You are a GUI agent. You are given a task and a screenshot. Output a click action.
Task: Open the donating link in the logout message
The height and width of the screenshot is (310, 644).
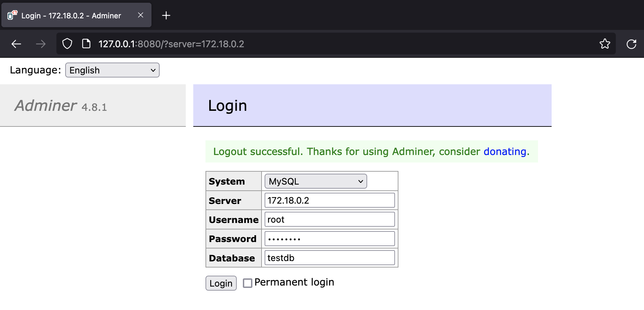(505, 152)
